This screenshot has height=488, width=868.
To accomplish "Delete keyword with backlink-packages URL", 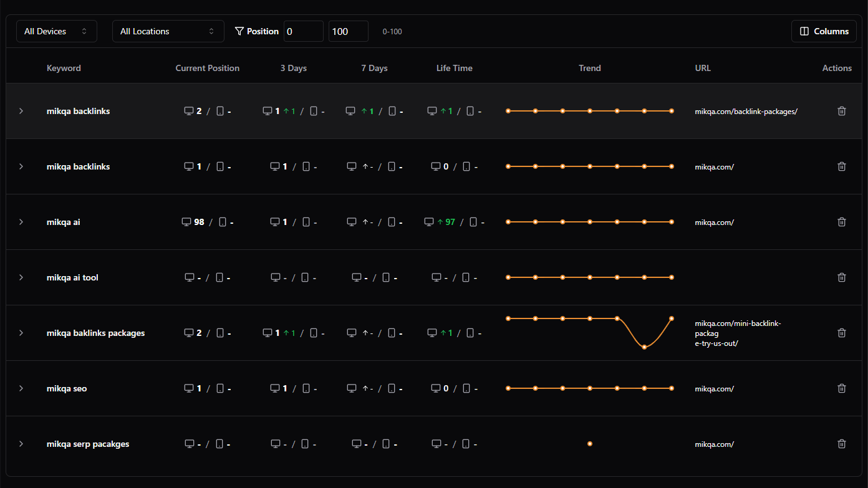I will click(841, 111).
